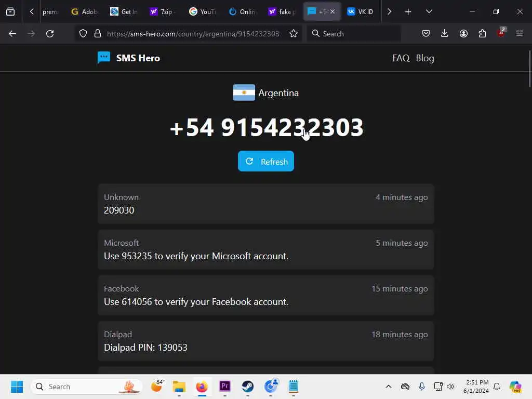The height and width of the screenshot is (399, 532).
Task: Open the Firefox hamburger application menu
Action: click(520, 34)
